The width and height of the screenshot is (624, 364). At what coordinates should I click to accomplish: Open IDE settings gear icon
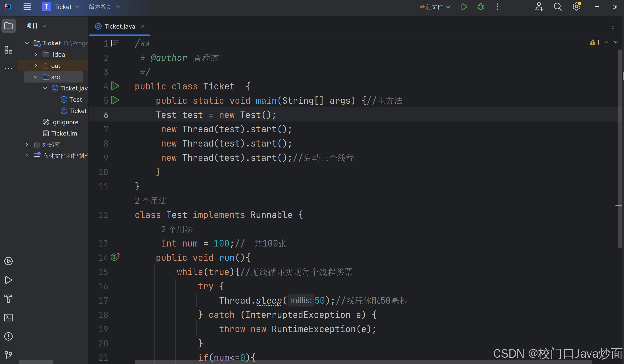(576, 7)
